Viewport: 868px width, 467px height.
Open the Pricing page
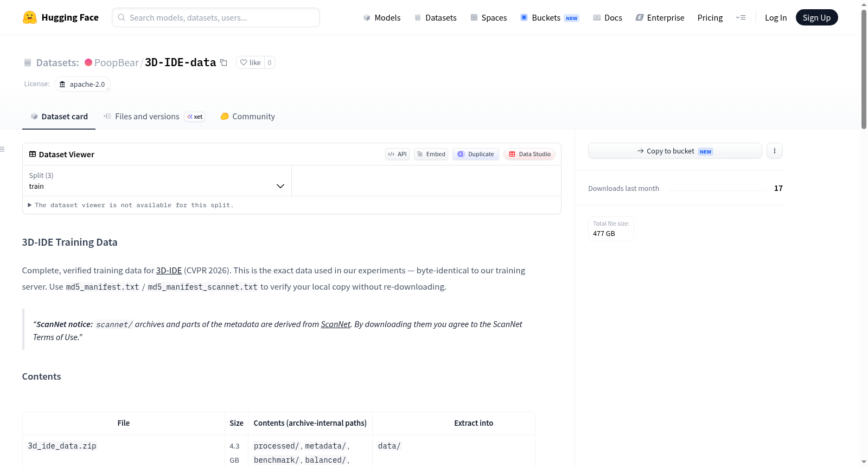coord(710,17)
